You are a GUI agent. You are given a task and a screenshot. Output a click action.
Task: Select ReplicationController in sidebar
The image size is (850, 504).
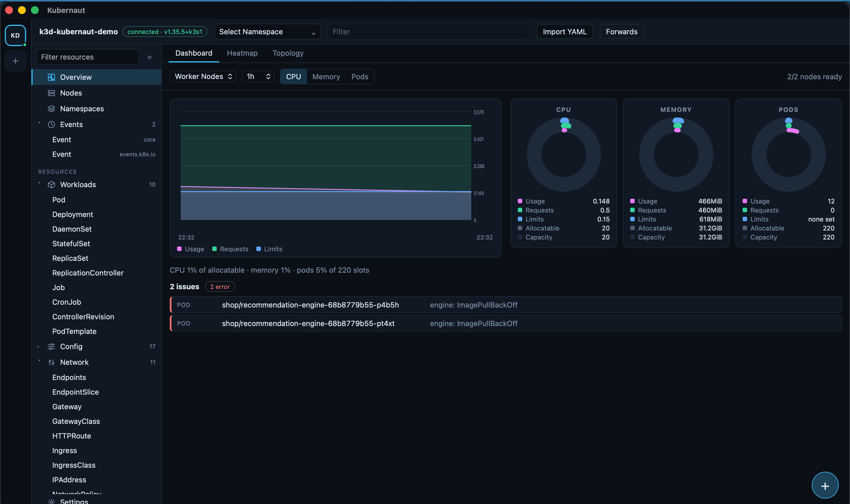click(x=97, y=273)
